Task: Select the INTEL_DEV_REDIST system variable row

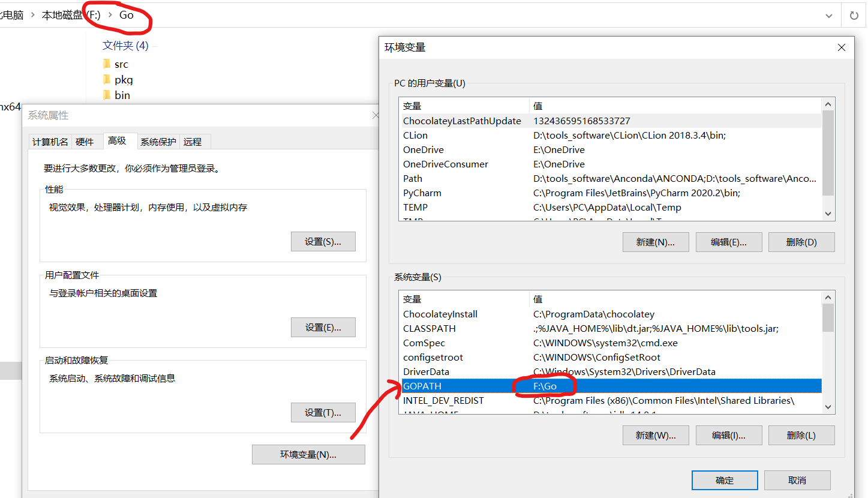Action: point(611,401)
